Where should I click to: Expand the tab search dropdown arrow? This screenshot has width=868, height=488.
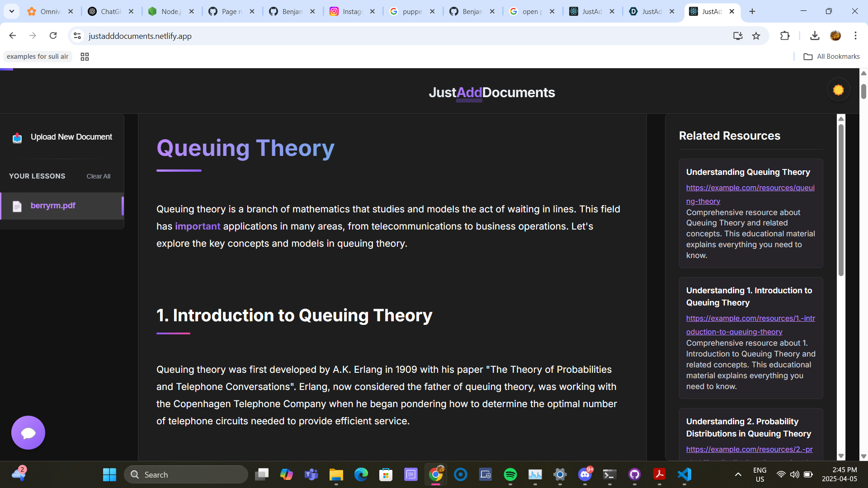coord(12,11)
